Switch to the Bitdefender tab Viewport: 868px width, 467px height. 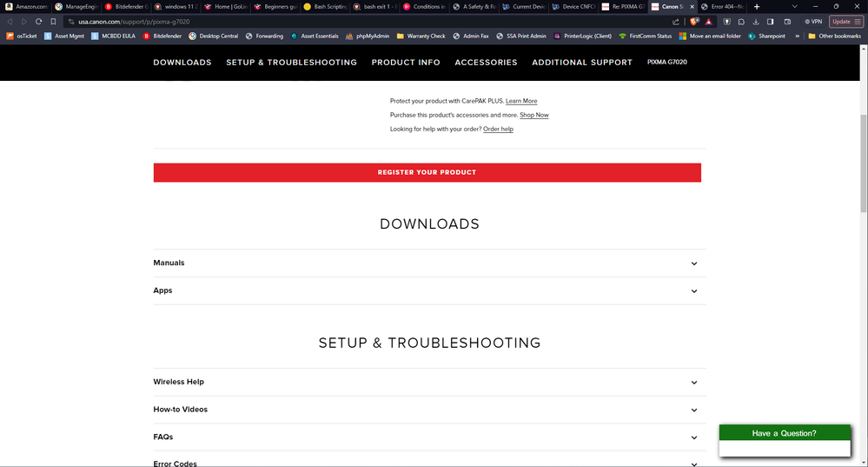pyautogui.click(x=126, y=7)
